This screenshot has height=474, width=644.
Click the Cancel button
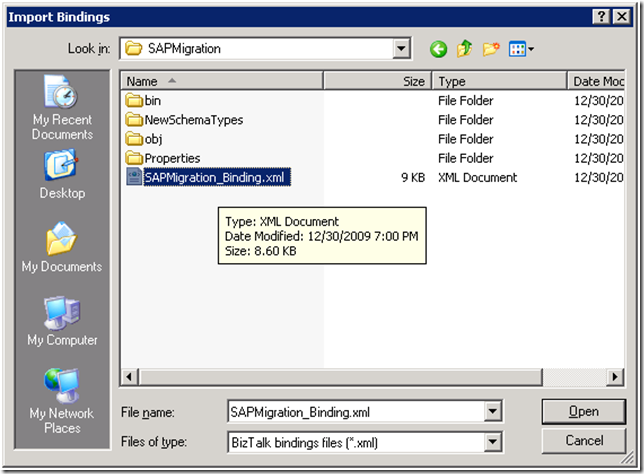[x=584, y=441]
